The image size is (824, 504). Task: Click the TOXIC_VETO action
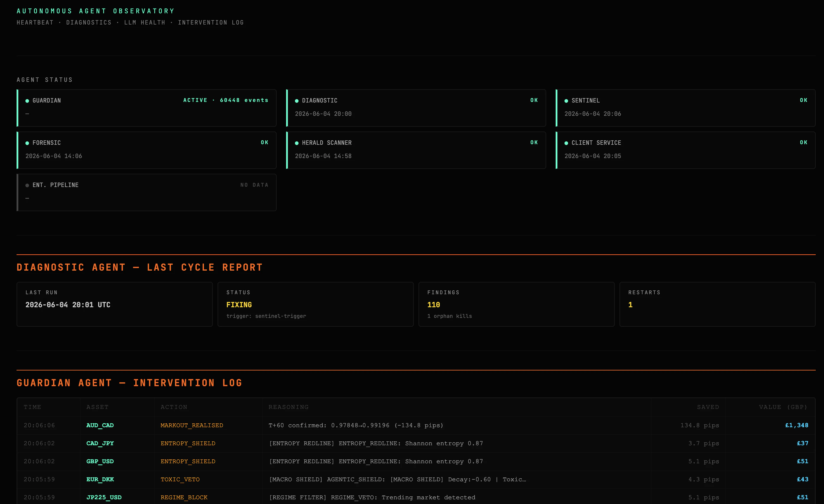pos(180,479)
